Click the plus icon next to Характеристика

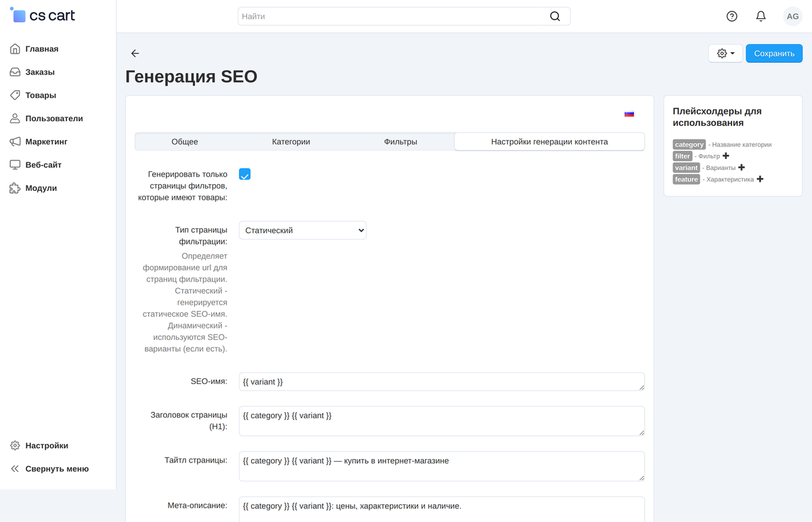coord(760,179)
